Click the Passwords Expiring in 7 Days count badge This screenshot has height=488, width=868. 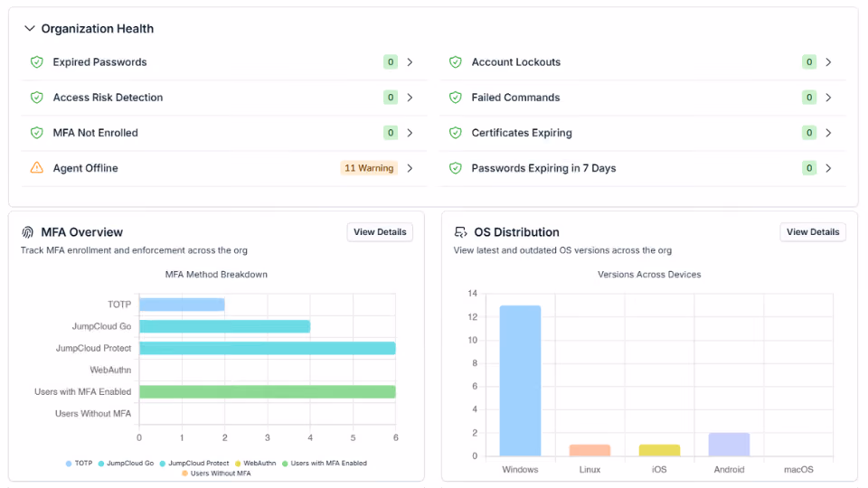point(808,168)
